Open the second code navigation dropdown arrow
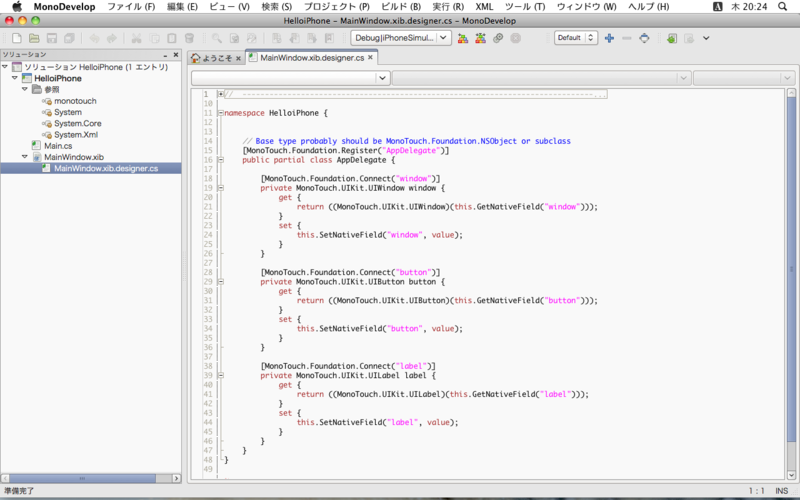Image resolution: width=800 pixels, height=500 pixels. [684, 78]
